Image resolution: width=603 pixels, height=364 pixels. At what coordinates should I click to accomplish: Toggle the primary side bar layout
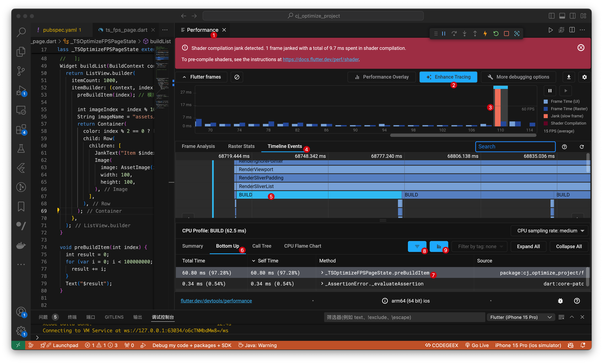pyautogui.click(x=552, y=16)
